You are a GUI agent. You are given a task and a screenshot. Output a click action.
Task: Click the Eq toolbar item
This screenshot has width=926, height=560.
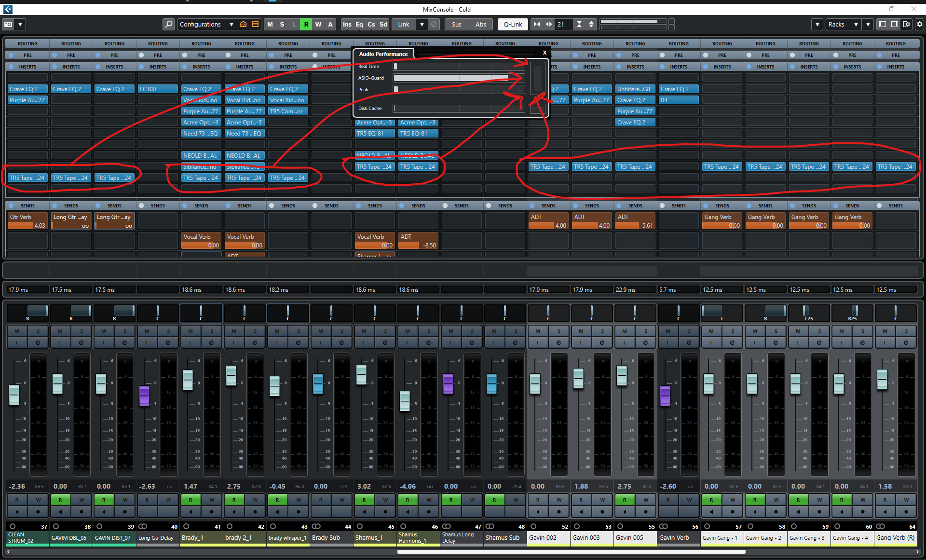coord(359,24)
